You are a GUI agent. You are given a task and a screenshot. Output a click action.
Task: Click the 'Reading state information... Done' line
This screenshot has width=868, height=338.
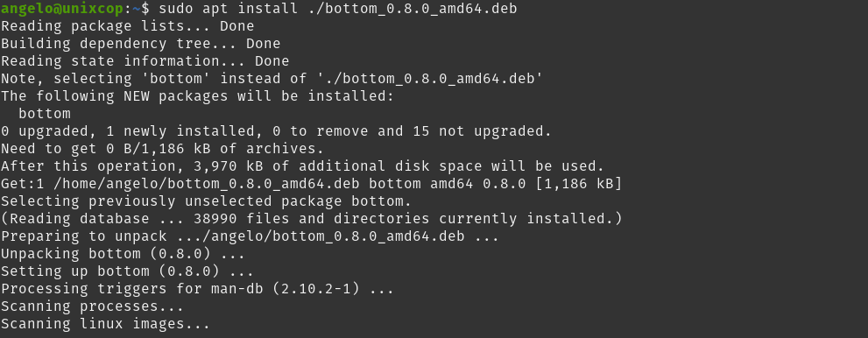[x=145, y=61]
